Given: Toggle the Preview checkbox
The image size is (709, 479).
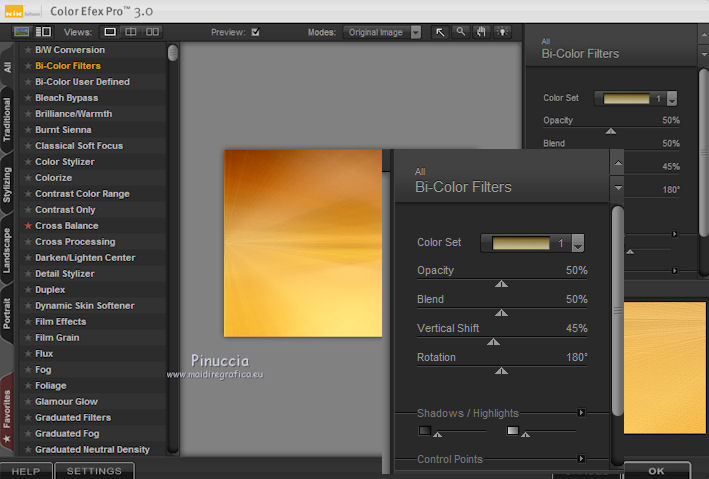Looking at the screenshot, I should tap(255, 32).
